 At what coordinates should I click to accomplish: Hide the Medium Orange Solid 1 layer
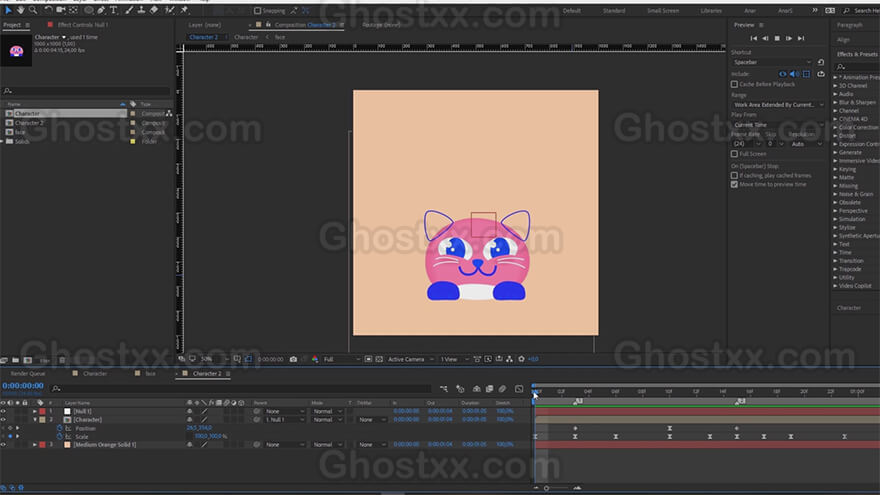click(3, 444)
